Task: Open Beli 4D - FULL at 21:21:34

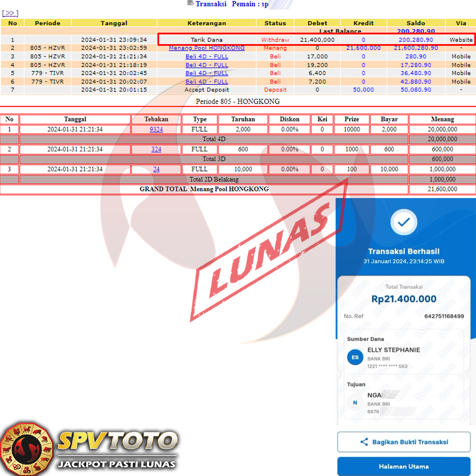Action: point(207,57)
